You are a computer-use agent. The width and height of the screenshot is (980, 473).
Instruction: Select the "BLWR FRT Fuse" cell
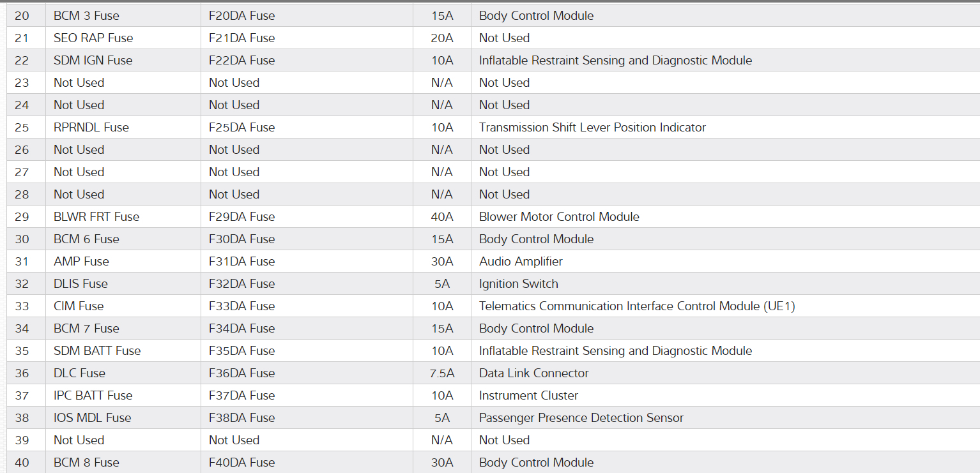96,216
